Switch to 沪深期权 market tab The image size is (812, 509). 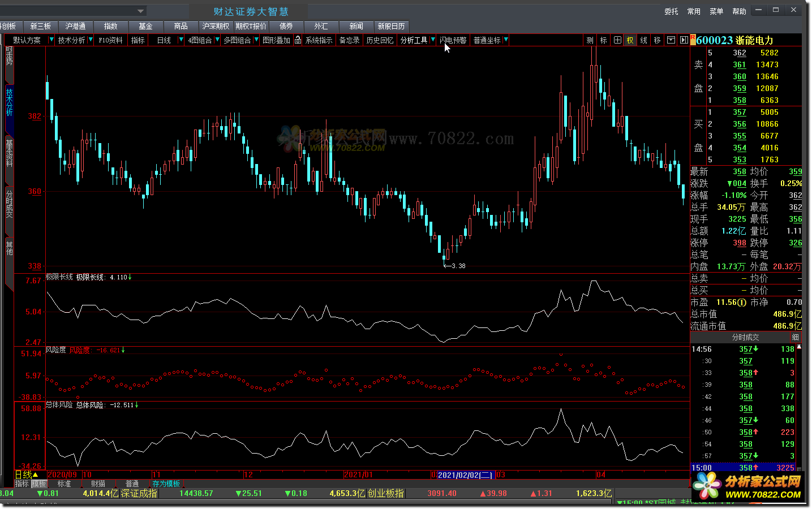(x=216, y=27)
